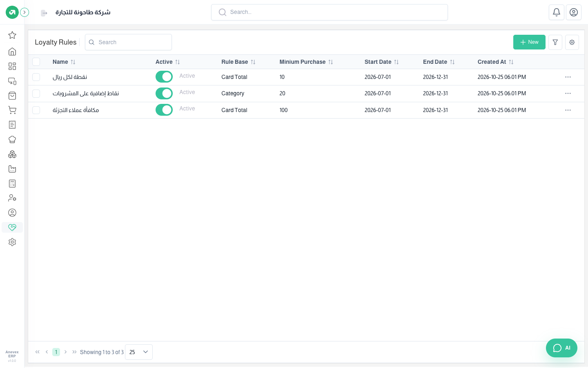Image resolution: width=588 pixels, height=368 pixels.
Task: Click the New button
Action: point(529,42)
